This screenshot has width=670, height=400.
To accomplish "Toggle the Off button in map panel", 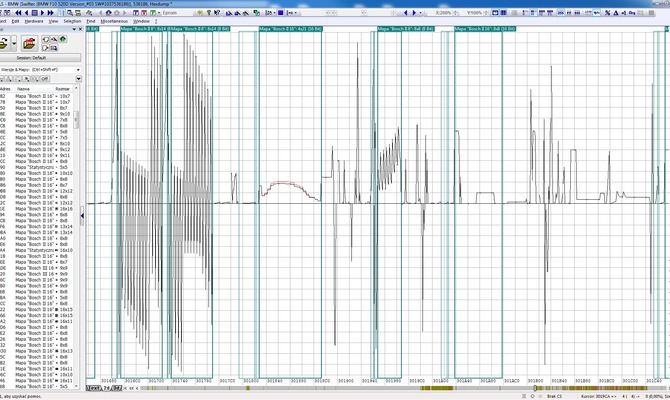I will coord(44,77).
